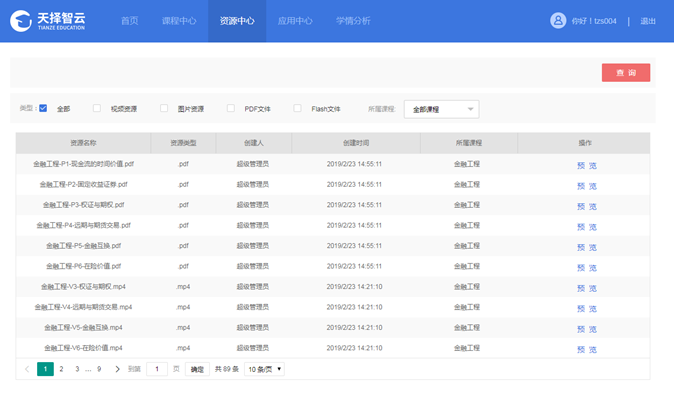Click file name 金融工程-P2-固定收益证券.pdf
The image size is (674, 396).
pos(83,184)
